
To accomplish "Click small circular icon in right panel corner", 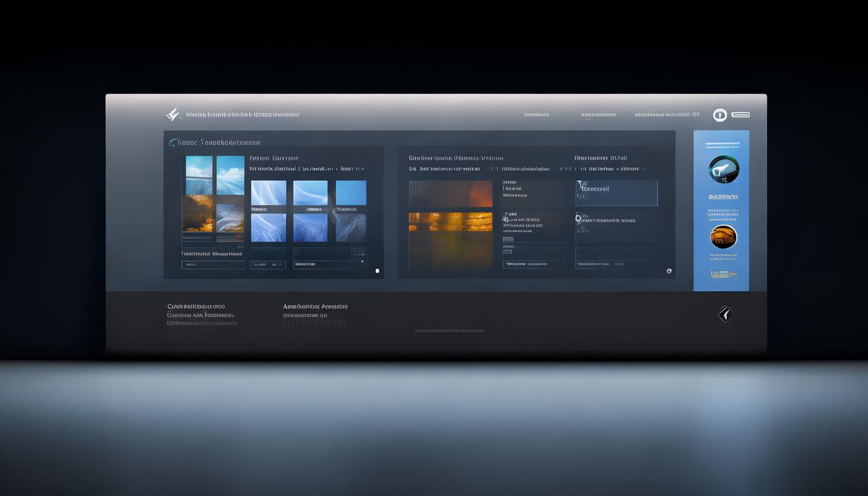I will 669,271.
